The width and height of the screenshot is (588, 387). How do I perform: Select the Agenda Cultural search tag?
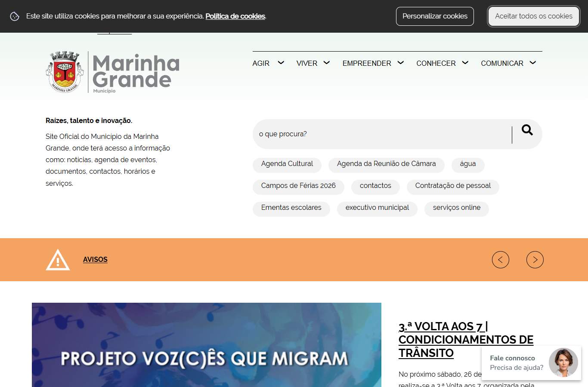pos(287,164)
